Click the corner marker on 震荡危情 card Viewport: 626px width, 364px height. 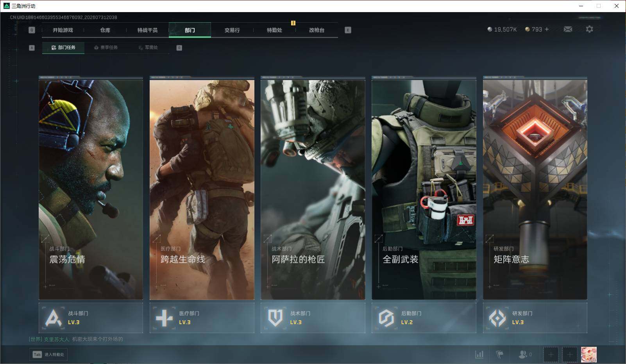(x=45, y=238)
